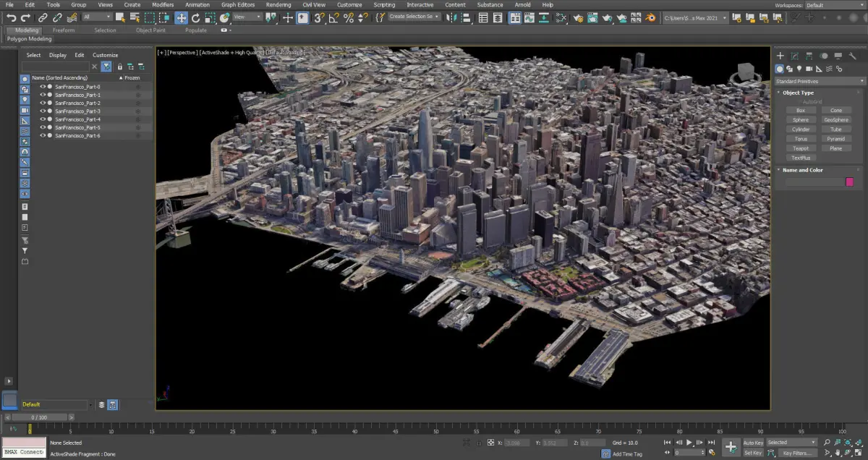Open the Rendering menu
Screen dimensions: 868x460
coord(278,5)
